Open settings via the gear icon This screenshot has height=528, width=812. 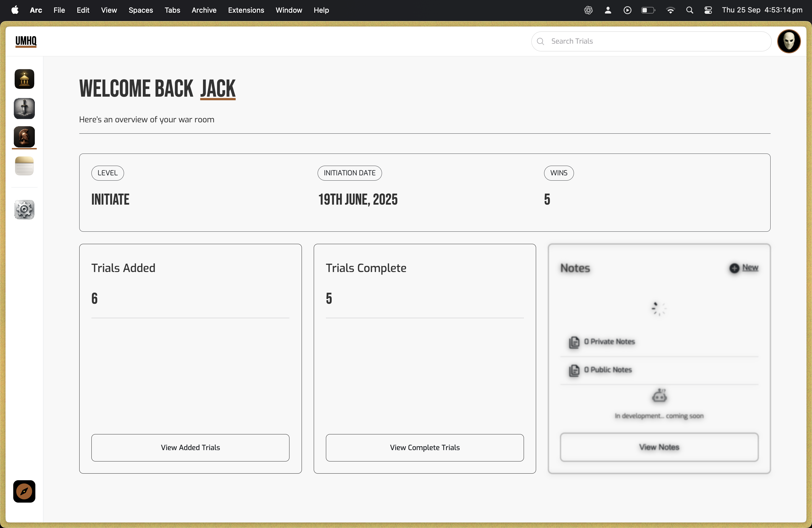point(24,209)
